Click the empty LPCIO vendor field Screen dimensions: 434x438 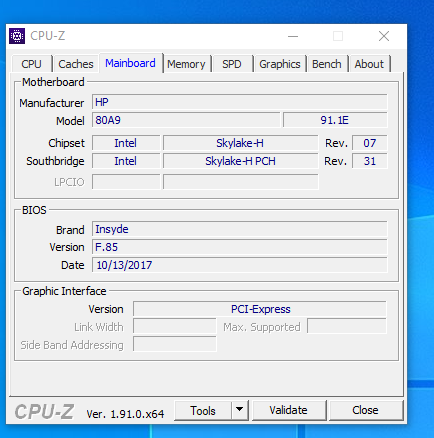pyautogui.click(x=126, y=182)
